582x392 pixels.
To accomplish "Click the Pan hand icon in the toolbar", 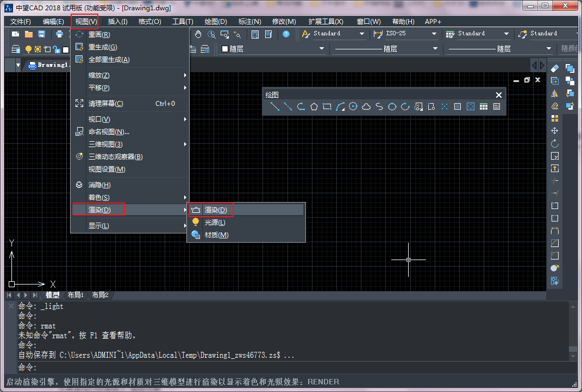I will (x=198, y=34).
